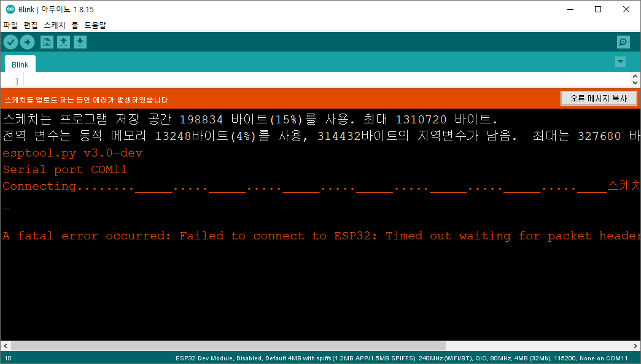Click the Upload sketch arrow icon
This screenshot has width=641, height=364.
coord(28,42)
